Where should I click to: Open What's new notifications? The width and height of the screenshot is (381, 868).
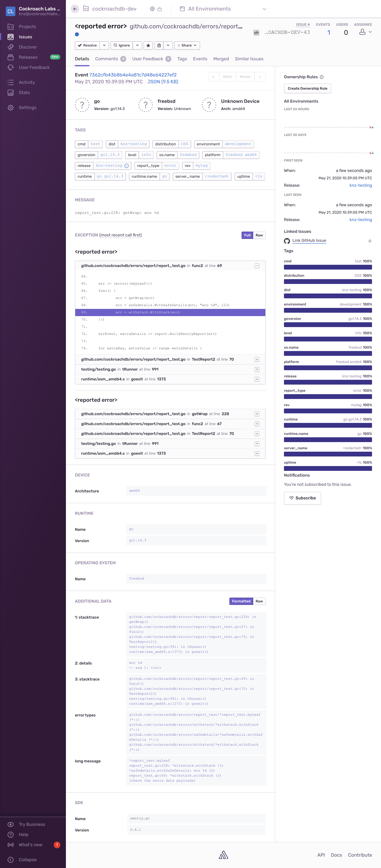tap(30, 844)
